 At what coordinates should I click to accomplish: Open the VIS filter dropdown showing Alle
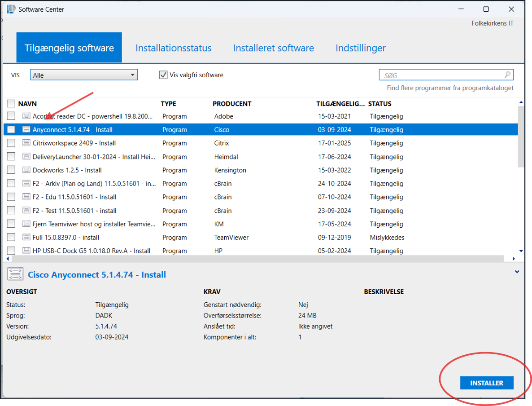pyautogui.click(x=84, y=75)
